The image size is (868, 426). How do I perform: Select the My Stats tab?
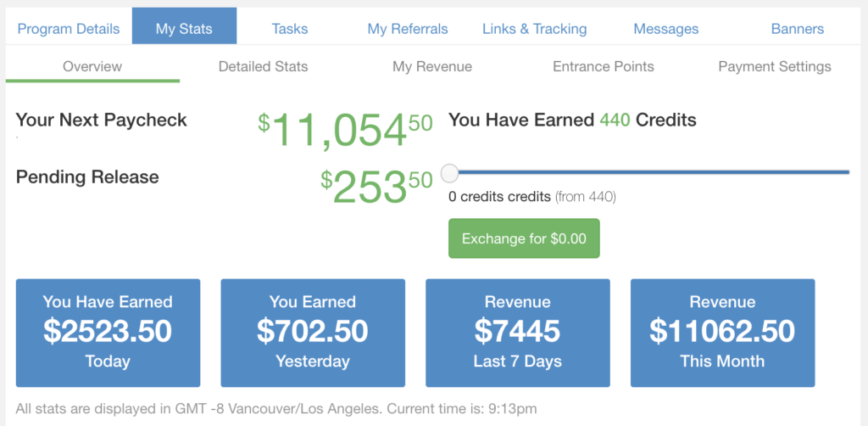click(184, 29)
